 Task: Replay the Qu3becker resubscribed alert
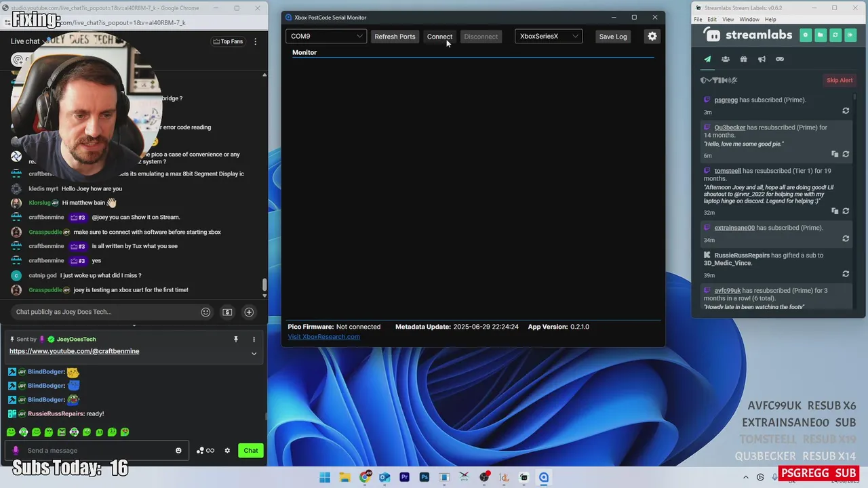coord(846,154)
